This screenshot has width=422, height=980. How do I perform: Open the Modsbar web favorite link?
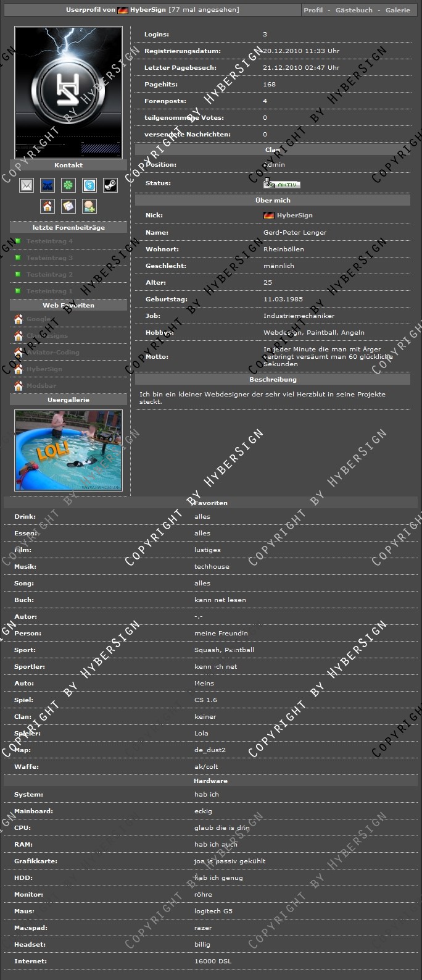[x=41, y=386]
